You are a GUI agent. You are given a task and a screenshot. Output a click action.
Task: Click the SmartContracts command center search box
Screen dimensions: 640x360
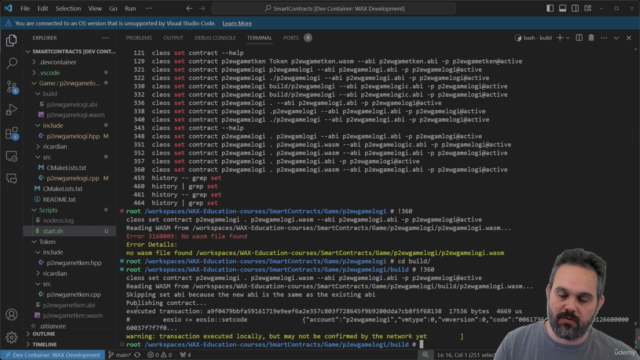pos(334,8)
